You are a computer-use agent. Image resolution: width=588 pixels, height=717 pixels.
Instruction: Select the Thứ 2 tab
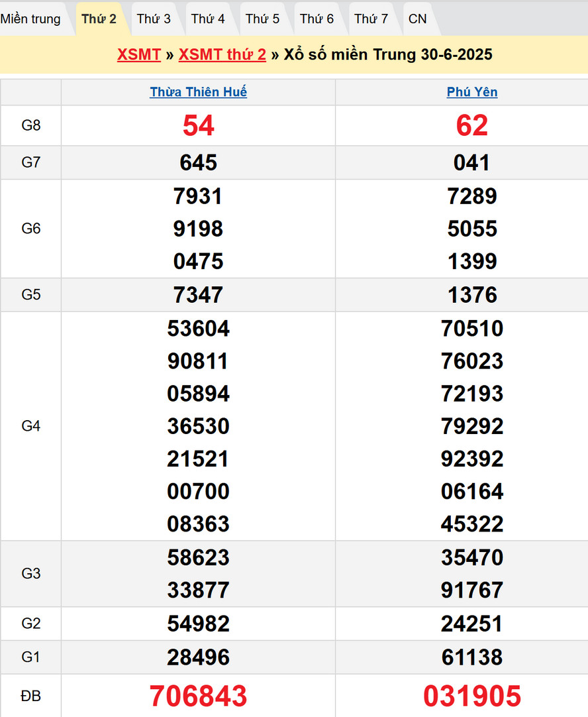point(99,19)
